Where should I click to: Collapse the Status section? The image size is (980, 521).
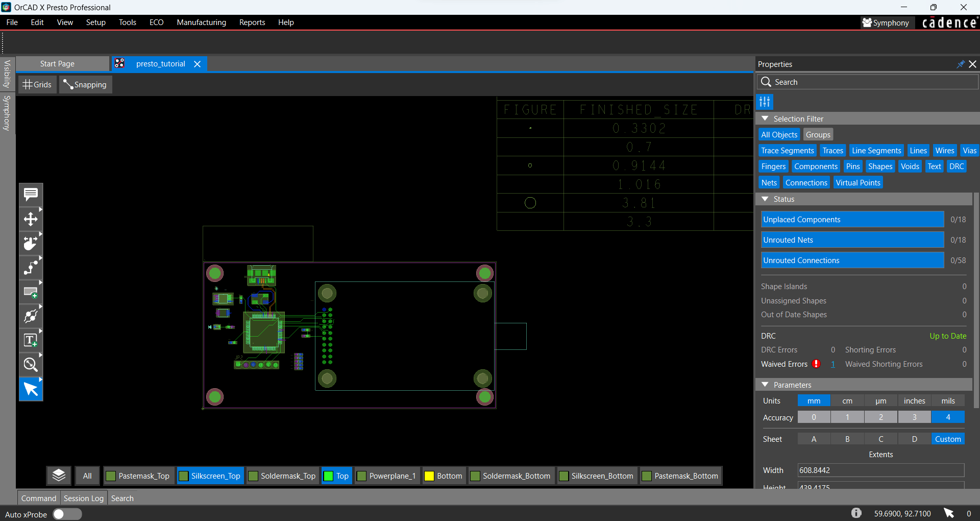point(765,199)
